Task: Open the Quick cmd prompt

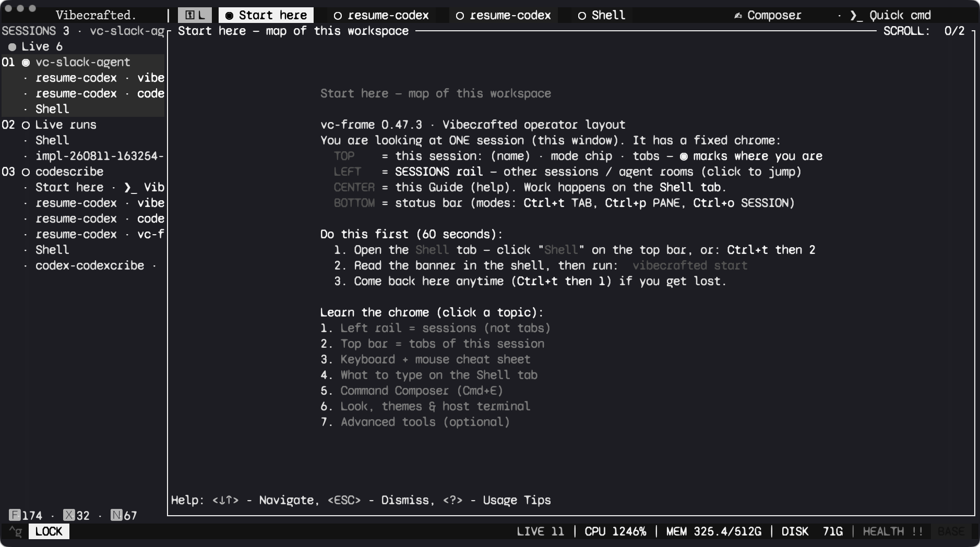Action: (x=890, y=15)
